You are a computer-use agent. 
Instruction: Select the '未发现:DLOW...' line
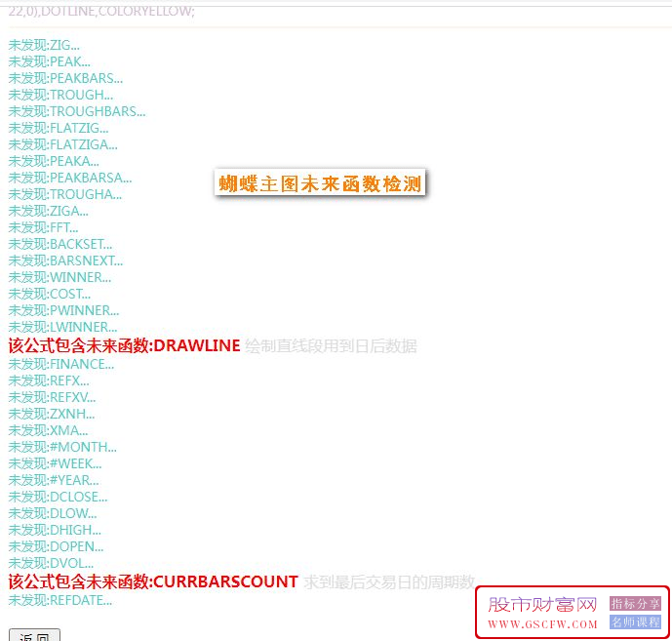(53, 513)
